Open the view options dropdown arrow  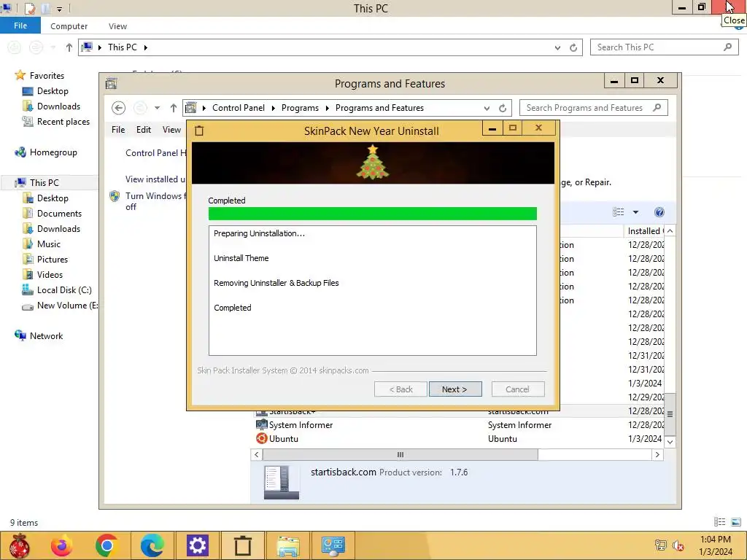[x=635, y=212]
